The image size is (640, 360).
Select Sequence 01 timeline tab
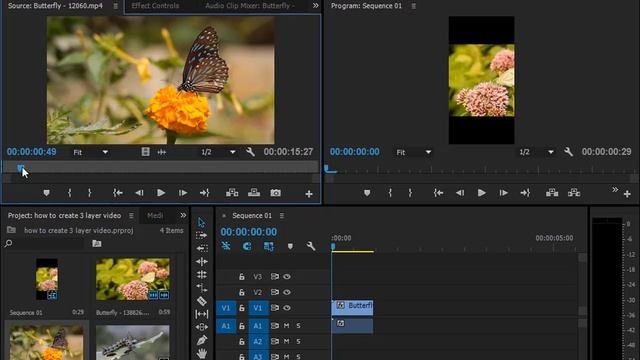tap(252, 215)
